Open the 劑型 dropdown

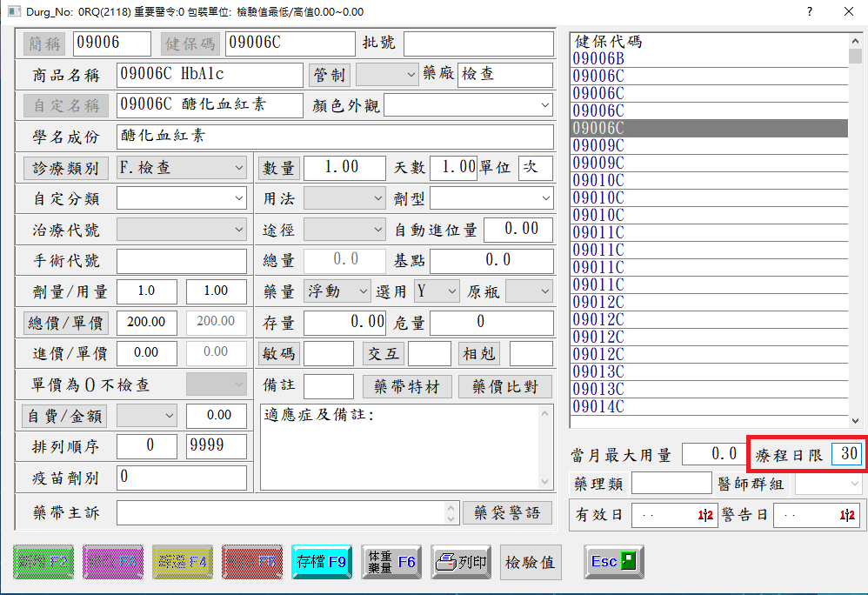tap(545, 199)
